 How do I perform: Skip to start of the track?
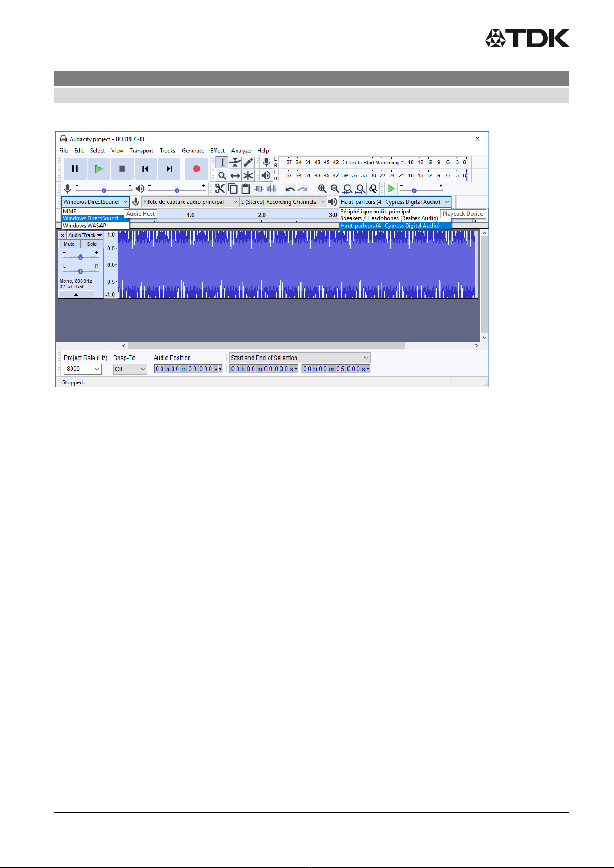point(145,168)
